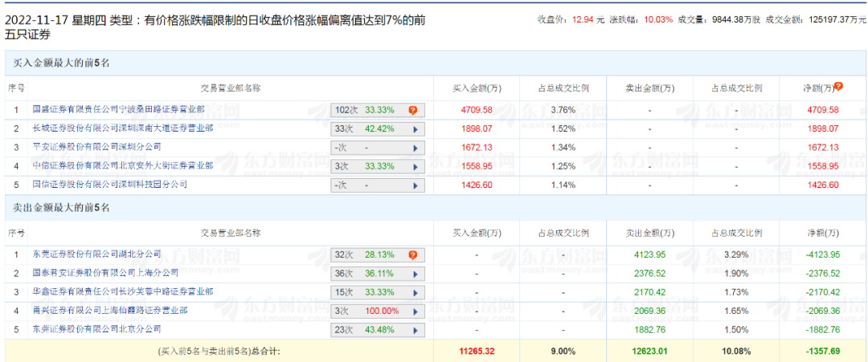Click the 买入金额最大的前5名 section header
The height and width of the screenshot is (362, 868).
pos(61,63)
